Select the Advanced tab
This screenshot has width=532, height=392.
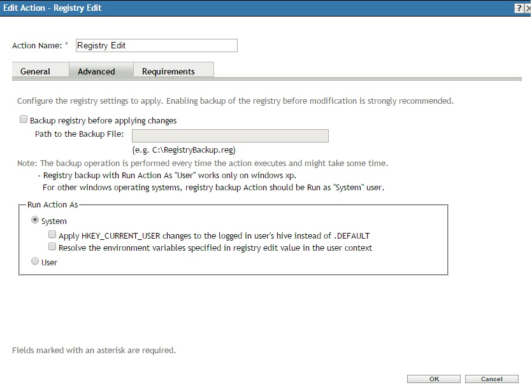(96, 71)
